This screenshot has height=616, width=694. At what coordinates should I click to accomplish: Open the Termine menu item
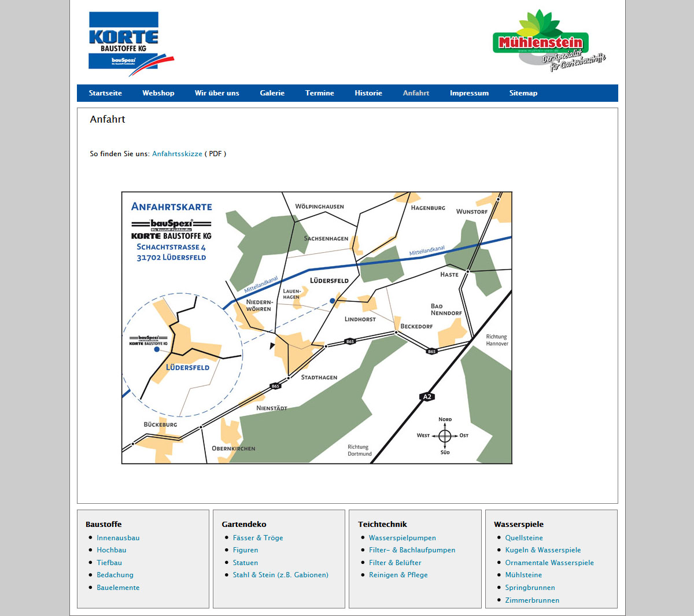(319, 93)
